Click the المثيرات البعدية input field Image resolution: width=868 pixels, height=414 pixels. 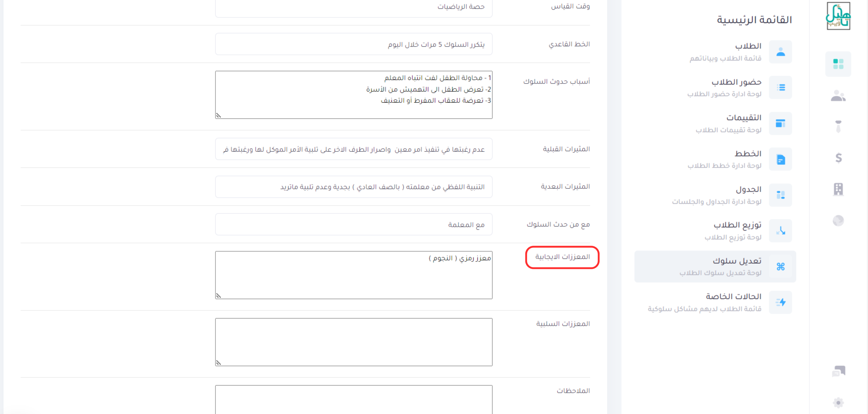[354, 187]
